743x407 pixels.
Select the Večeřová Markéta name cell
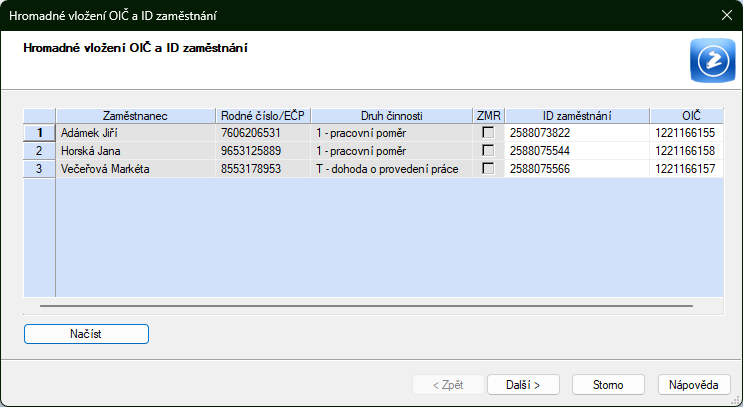pos(135,168)
